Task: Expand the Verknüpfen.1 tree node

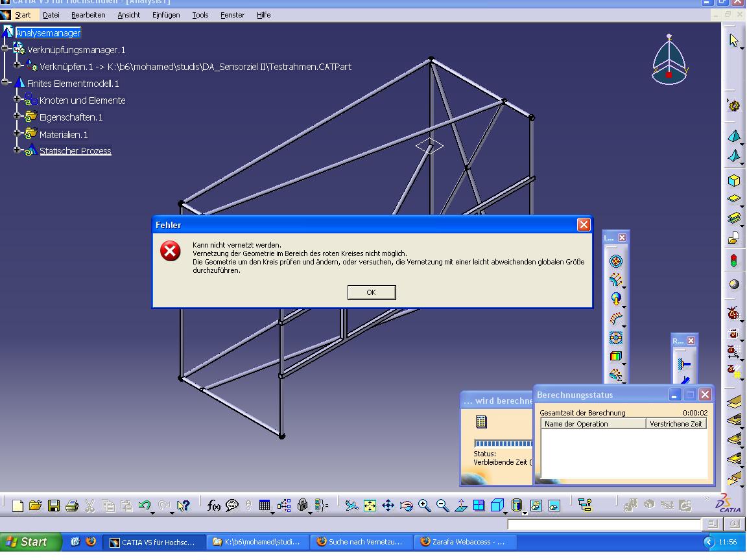Action: pos(17,65)
